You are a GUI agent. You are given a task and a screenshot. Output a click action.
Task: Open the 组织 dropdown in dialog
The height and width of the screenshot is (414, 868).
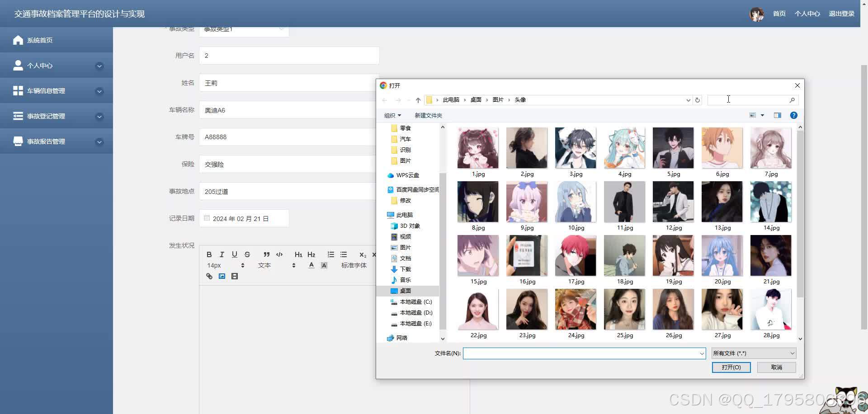click(x=392, y=115)
